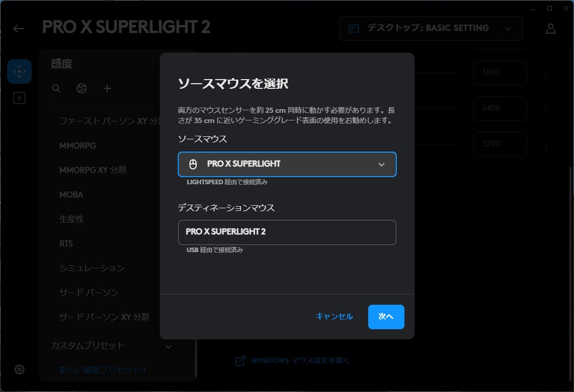Viewport: 574px width, 392px height.
Task: Collapse the カスタムプリセット section
Action: pyautogui.click(x=169, y=347)
